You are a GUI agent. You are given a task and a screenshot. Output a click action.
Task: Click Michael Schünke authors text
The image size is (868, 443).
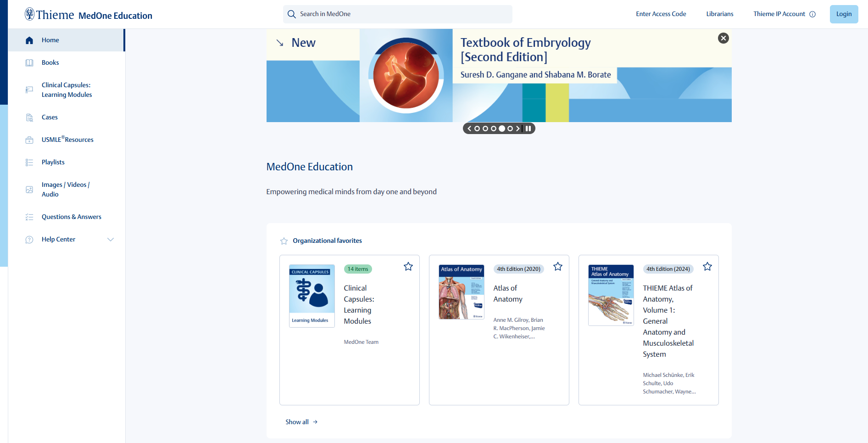click(669, 383)
